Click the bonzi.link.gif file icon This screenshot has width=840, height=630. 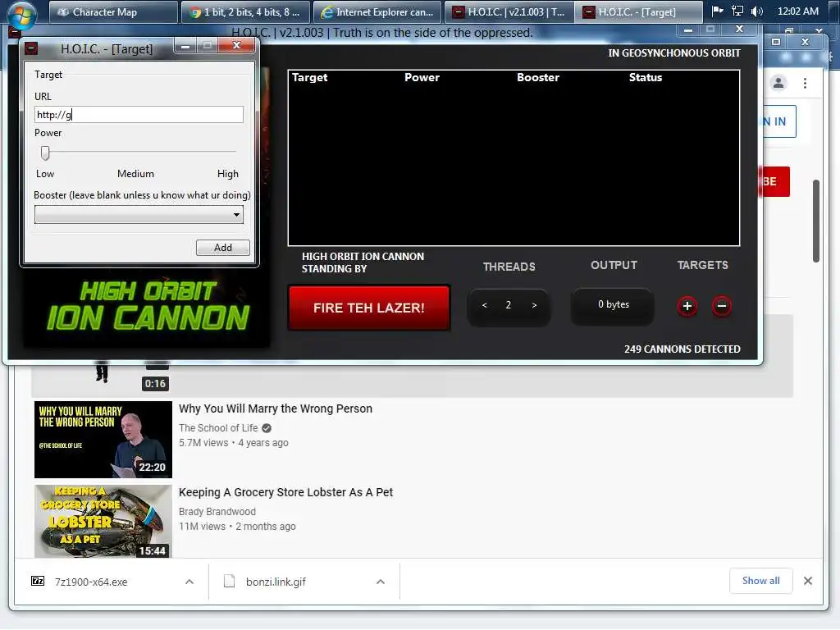tap(230, 582)
